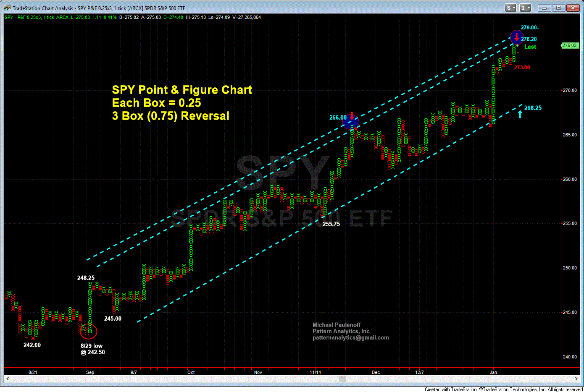Image resolution: width=584 pixels, height=392 pixels.
Task: Click the white 255.75 annotation label
Action: [x=331, y=224]
